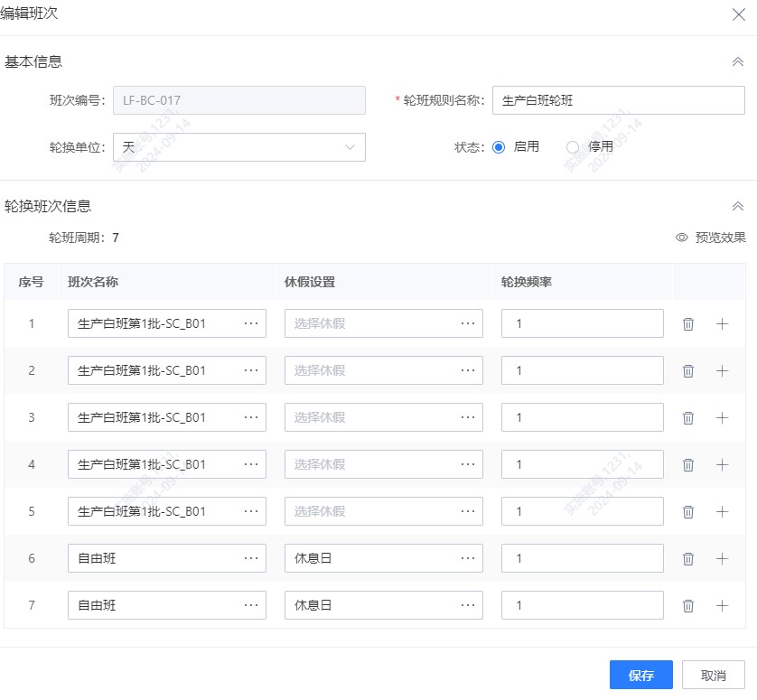Open shift name ellipsis for row 7 自由班
This screenshot has height=700, width=757.
tap(252, 604)
